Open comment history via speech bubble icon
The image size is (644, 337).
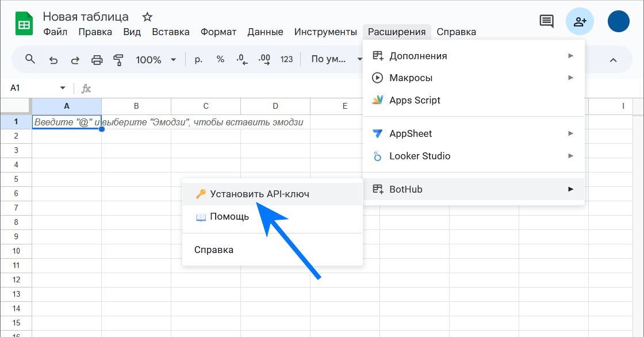[x=546, y=21]
